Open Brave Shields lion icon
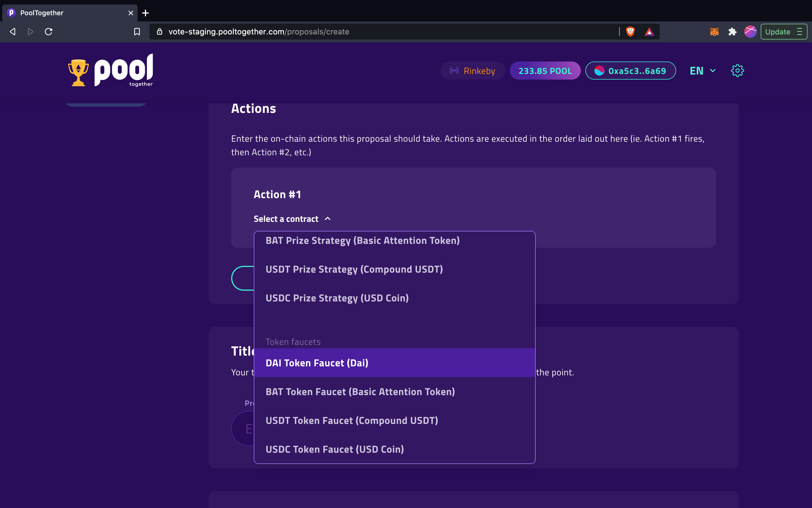The width and height of the screenshot is (812, 508). pyautogui.click(x=630, y=32)
